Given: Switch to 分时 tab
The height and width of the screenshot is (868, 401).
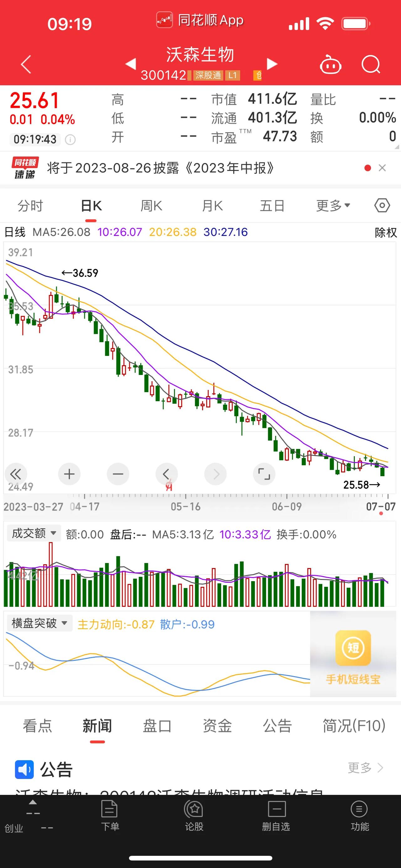Looking at the screenshot, I should (30, 206).
